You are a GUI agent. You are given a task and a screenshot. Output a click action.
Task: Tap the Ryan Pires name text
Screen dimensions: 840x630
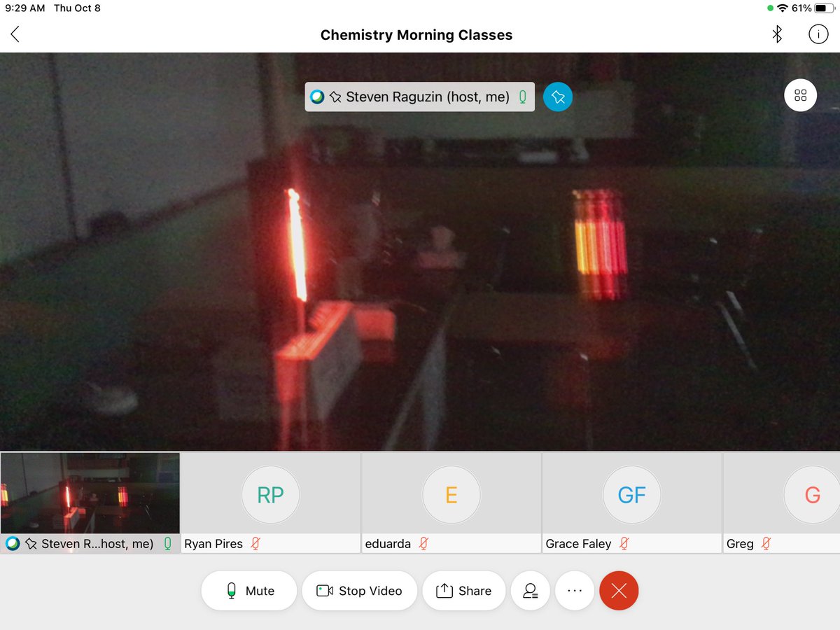213,543
